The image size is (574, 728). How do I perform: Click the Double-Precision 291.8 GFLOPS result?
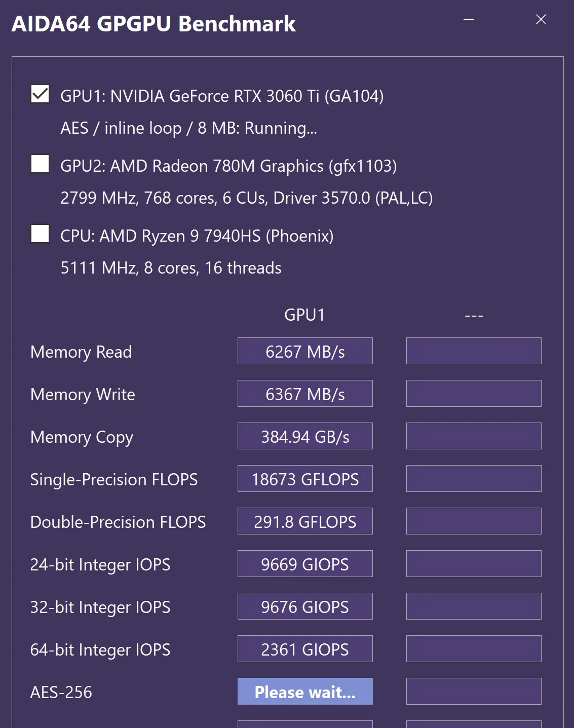[x=305, y=521]
